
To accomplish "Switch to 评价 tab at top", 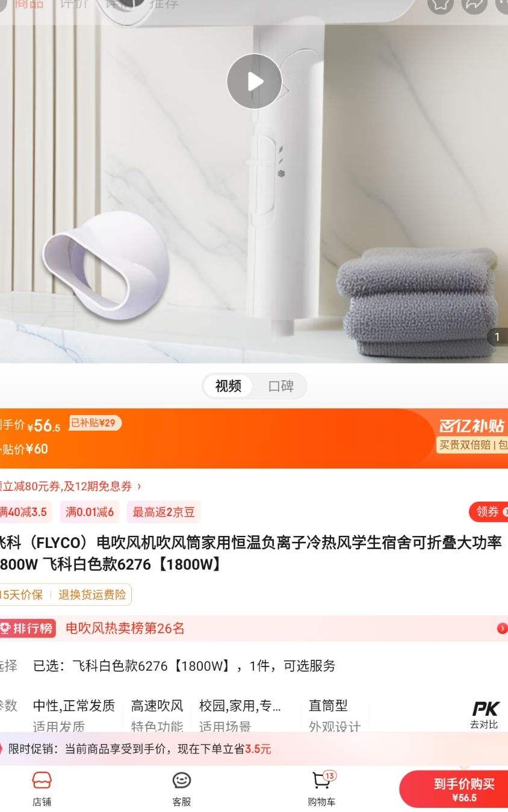I will click(x=75, y=5).
